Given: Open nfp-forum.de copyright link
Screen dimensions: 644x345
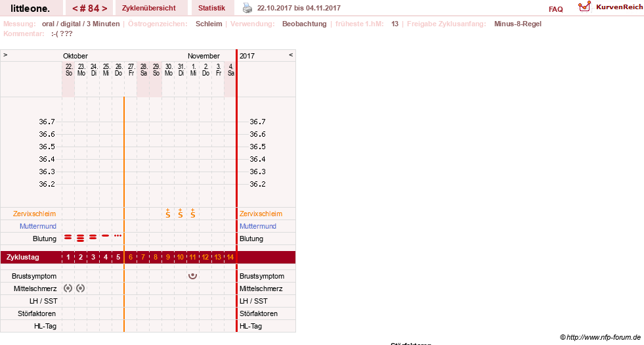Looking at the screenshot, I should point(600,337).
